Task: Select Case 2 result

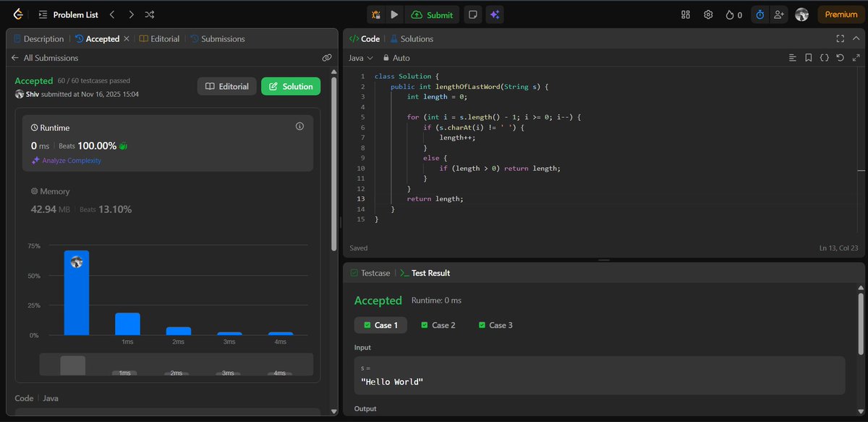Action: click(x=438, y=325)
